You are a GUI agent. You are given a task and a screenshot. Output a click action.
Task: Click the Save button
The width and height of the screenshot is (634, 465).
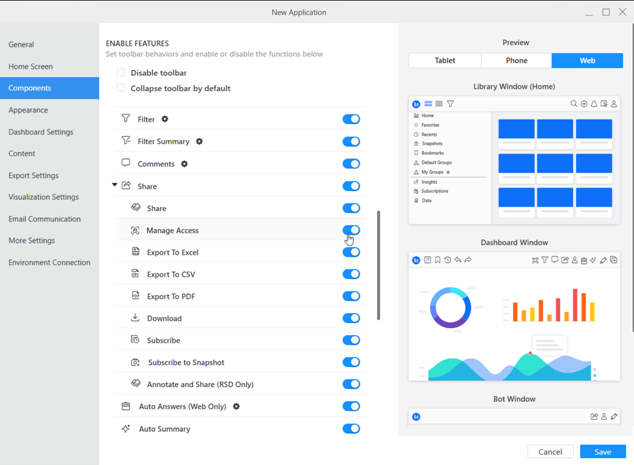602,452
